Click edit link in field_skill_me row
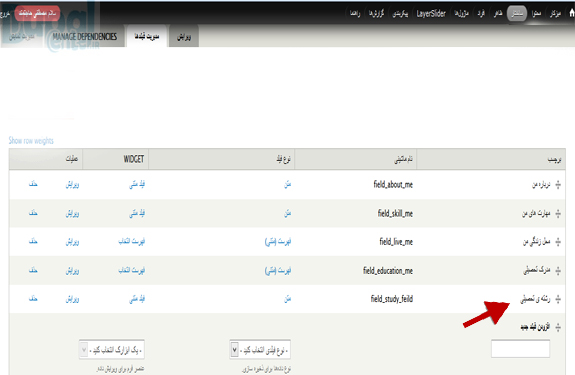The width and height of the screenshot is (575, 375). tap(72, 213)
